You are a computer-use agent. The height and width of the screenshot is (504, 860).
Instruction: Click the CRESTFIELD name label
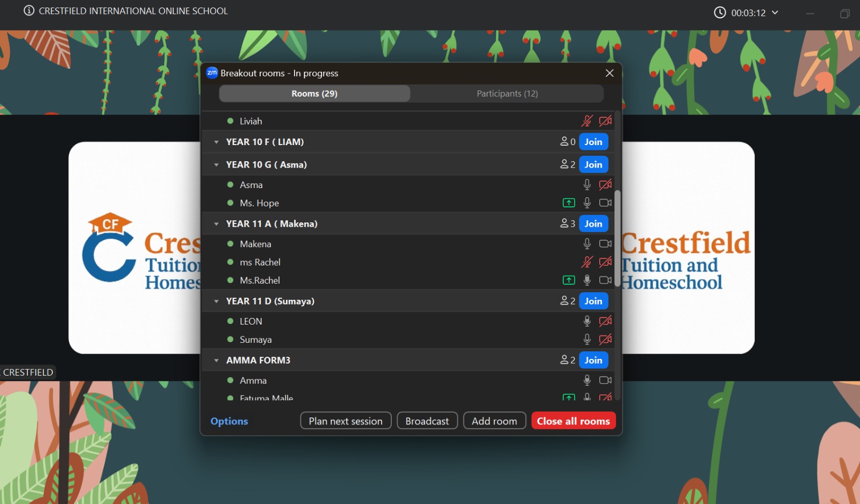click(27, 372)
